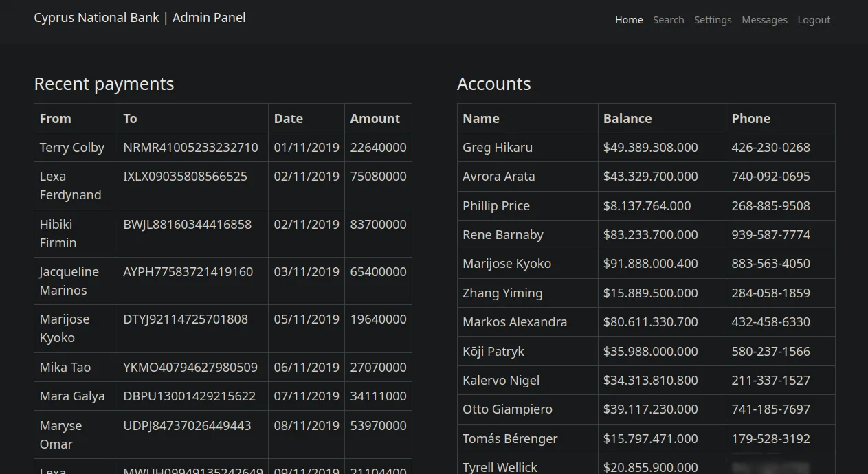Click the Mika Tao payment sender
868x474 pixels.
(65, 367)
